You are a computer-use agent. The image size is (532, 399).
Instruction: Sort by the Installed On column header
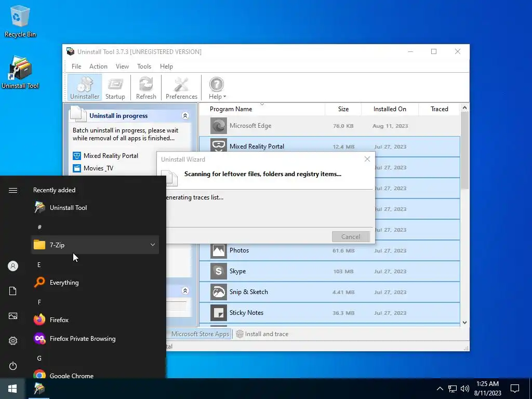click(x=390, y=109)
